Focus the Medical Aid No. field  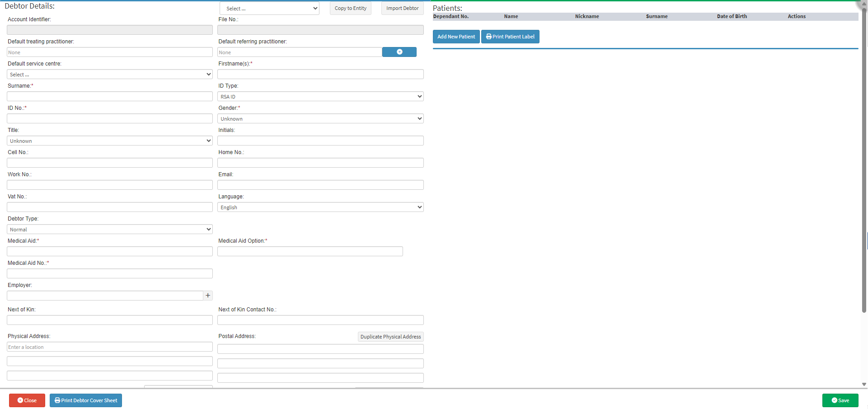pos(110,273)
